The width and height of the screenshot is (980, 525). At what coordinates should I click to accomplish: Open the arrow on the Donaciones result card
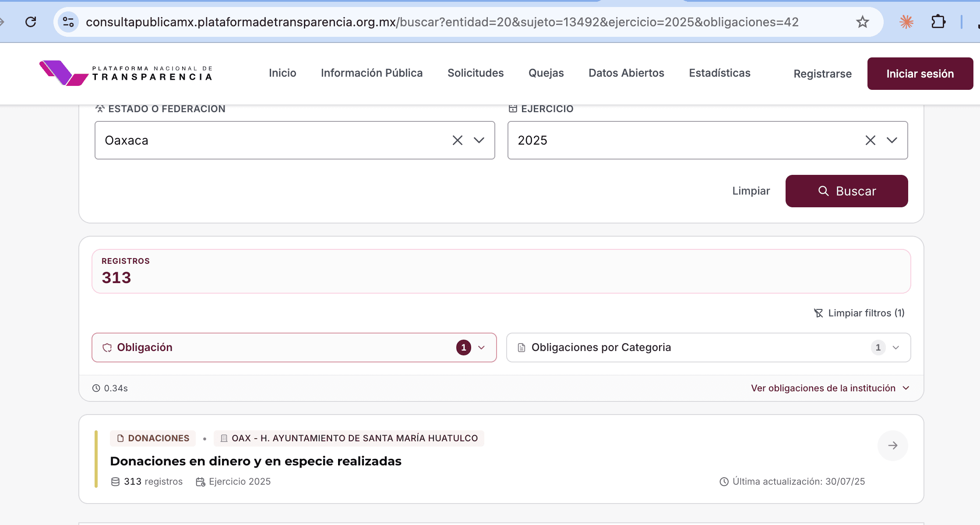(893, 446)
